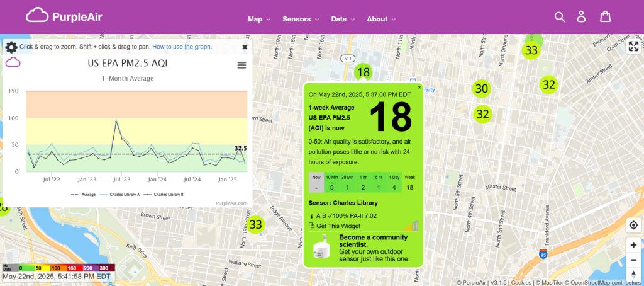Select the 1 hr average cell
The image size is (644, 286).
[x=363, y=182]
